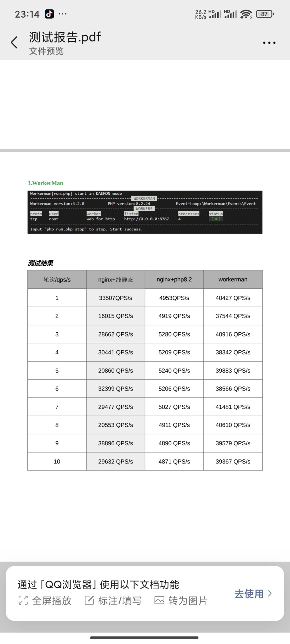Viewport: 290px width, 644px height.
Task: Tap the 38896 QPS/s cell
Action: coord(116,443)
